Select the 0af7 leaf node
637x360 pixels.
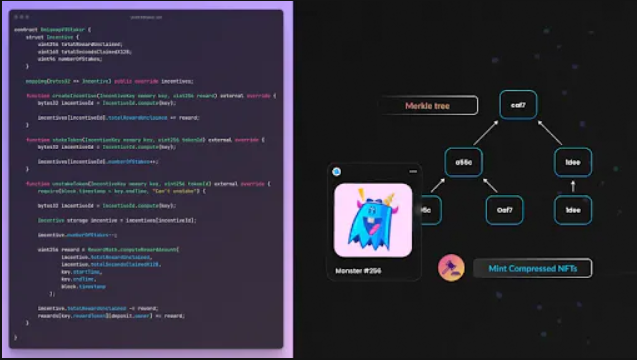click(x=505, y=210)
